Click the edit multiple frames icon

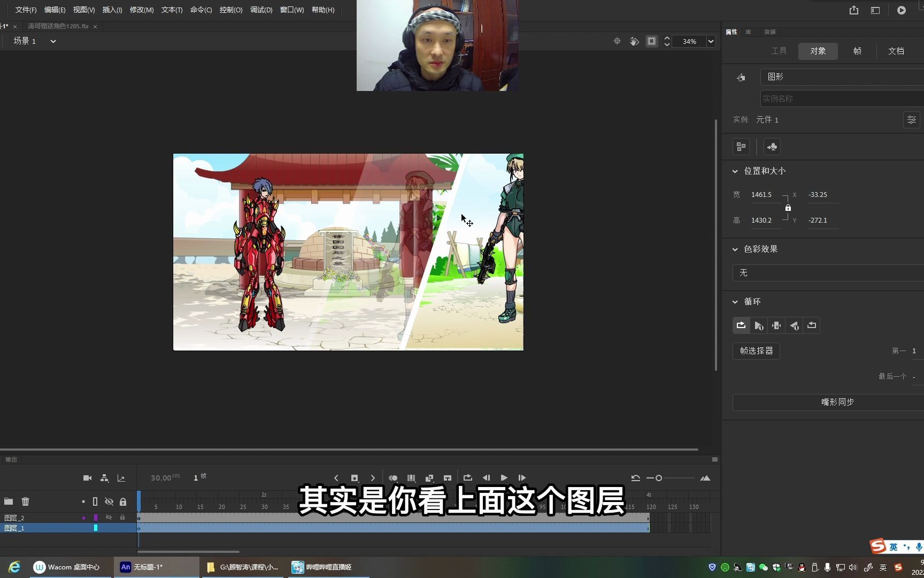click(411, 478)
